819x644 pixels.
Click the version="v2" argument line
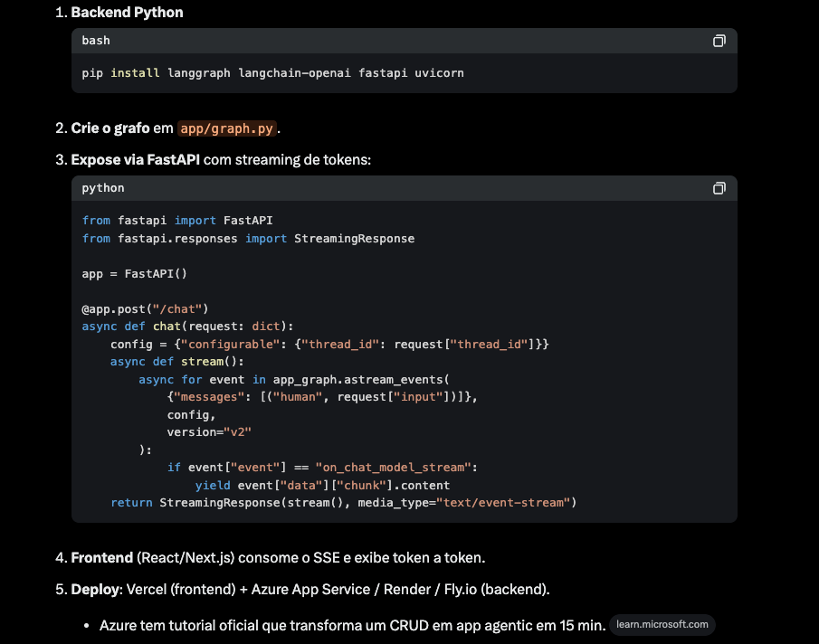click(208, 431)
